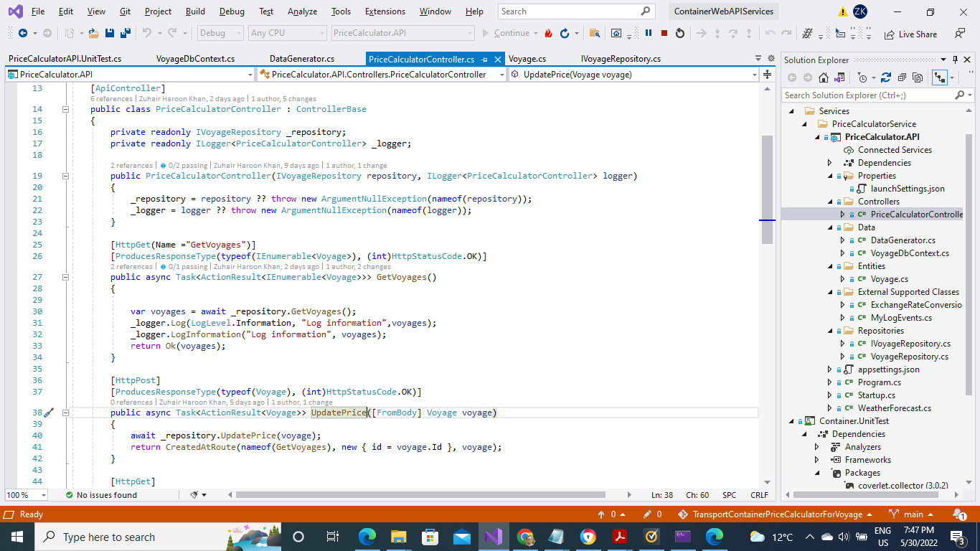Open the Debug menu
The height and width of the screenshot is (551, 980).
[x=232, y=11]
